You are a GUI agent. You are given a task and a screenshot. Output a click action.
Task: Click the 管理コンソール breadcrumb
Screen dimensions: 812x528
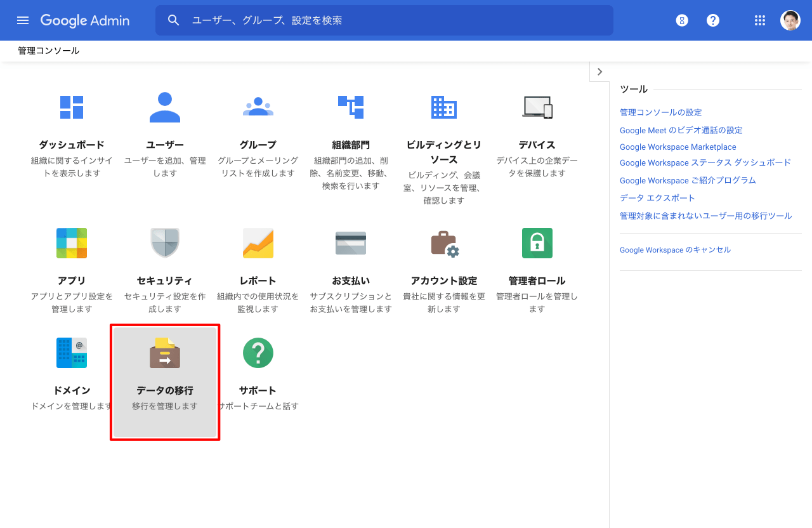[49, 51]
